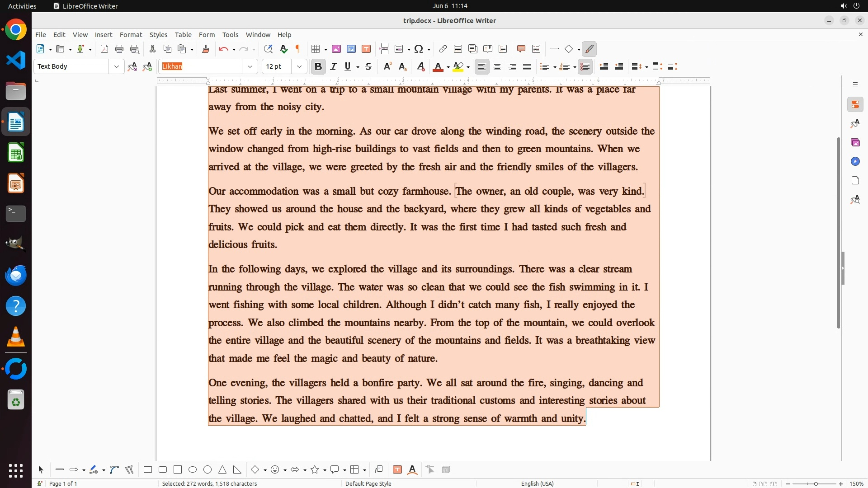Toggle Bold formatting off

[318, 67]
